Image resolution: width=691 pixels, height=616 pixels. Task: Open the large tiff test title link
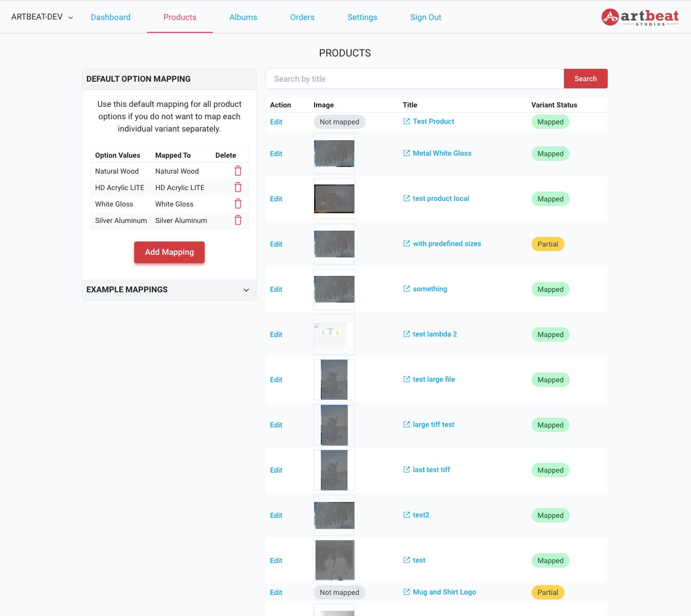(x=433, y=424)
